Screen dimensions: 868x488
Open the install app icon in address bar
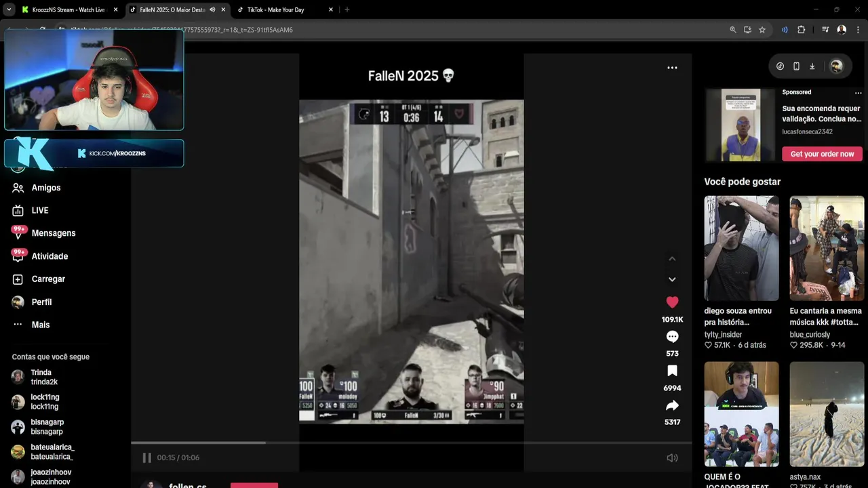(x=747, y=30)
